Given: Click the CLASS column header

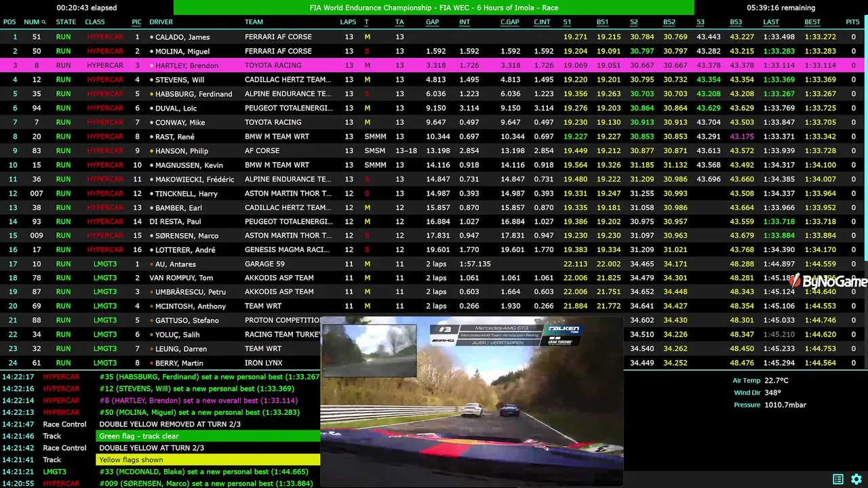Looking at the screenshot, I should coord(95,22).
